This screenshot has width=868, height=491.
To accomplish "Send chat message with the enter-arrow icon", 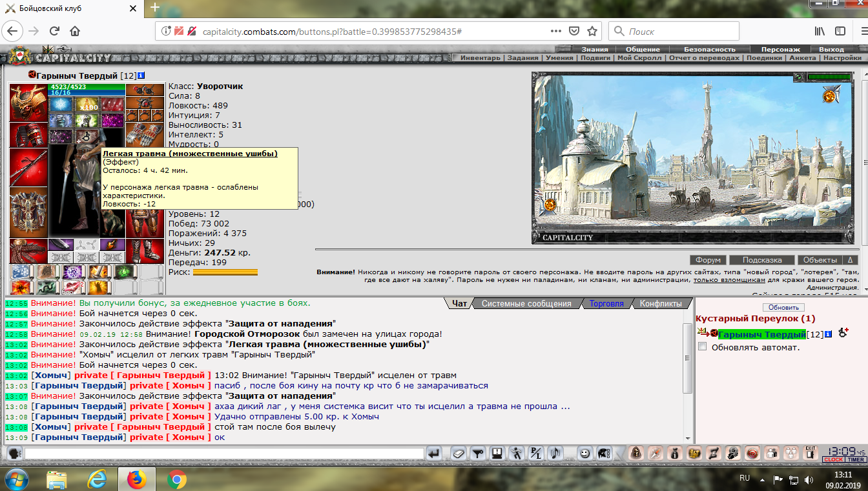I will [x=434, y=454].
